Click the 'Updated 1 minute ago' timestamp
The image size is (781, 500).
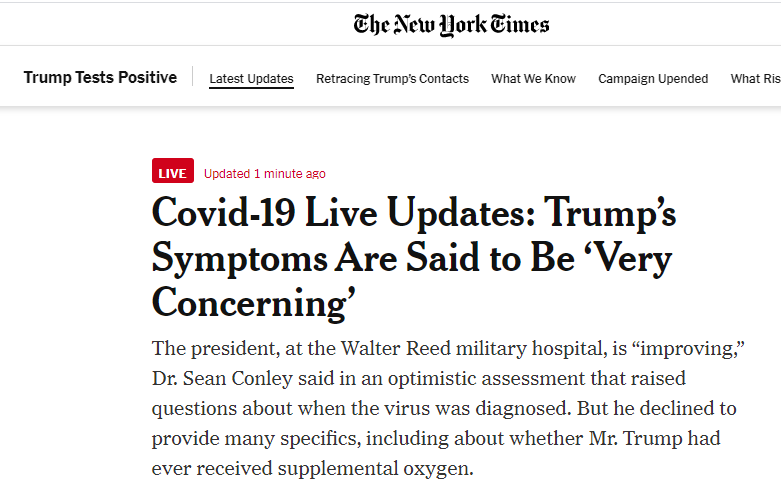264,174
